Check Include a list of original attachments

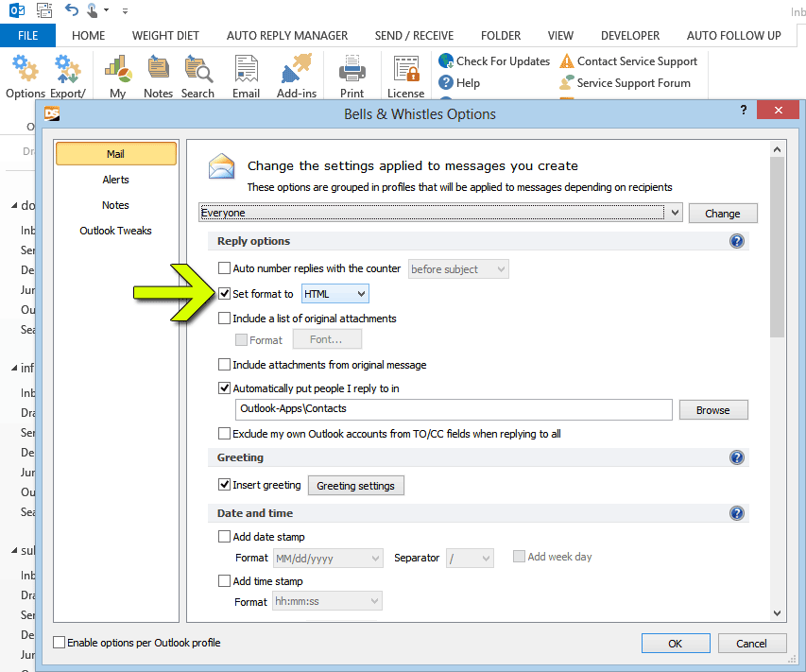point(224,319)
